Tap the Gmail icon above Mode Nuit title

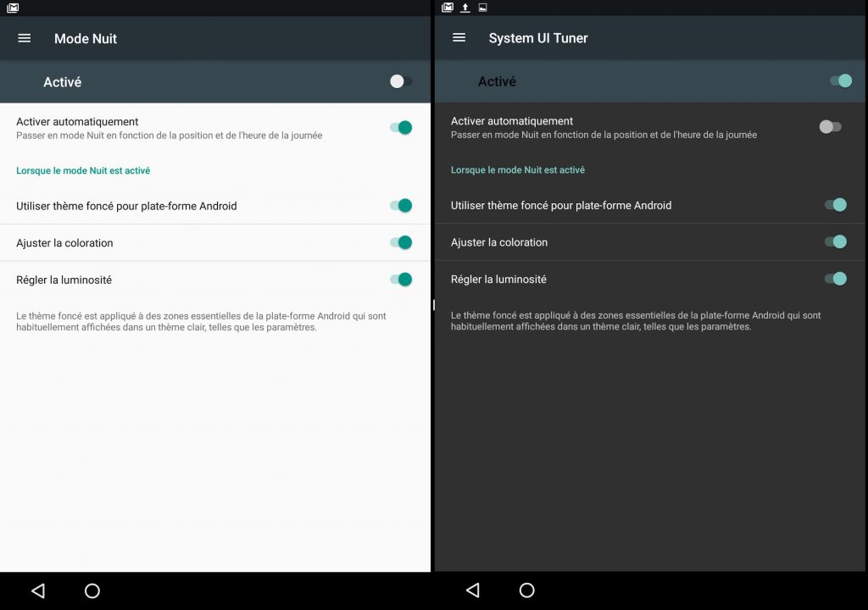pyautogui.click(x=13, y=8)
